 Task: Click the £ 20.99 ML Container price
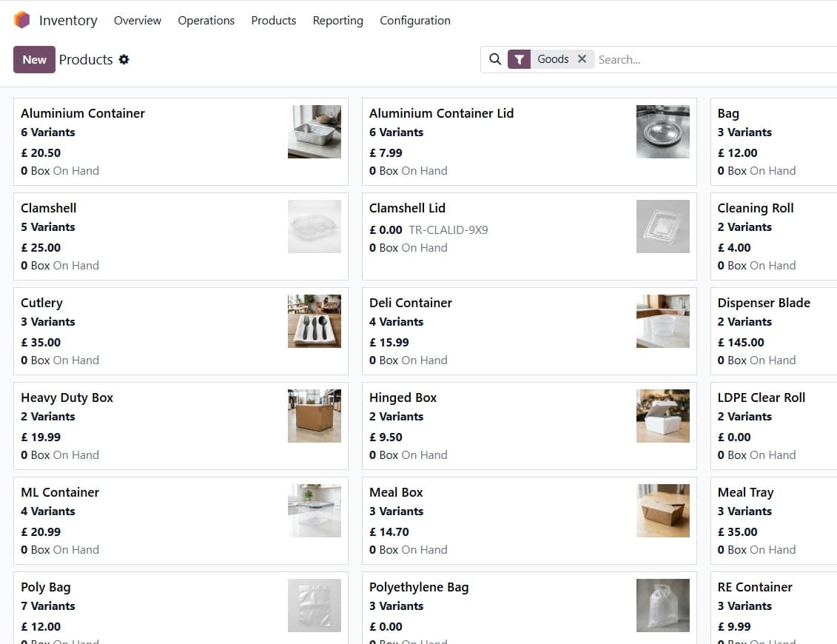(x=41, y=532)
